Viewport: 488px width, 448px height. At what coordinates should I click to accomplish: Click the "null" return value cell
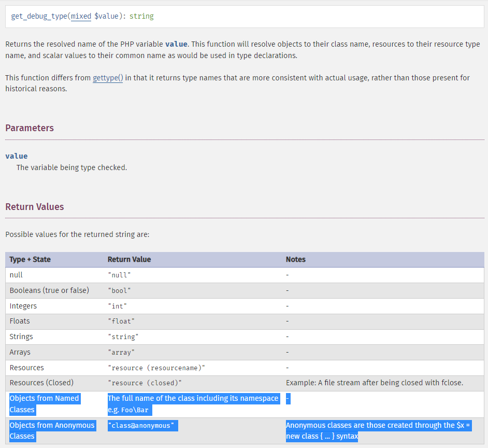click(x=119, y=275)
